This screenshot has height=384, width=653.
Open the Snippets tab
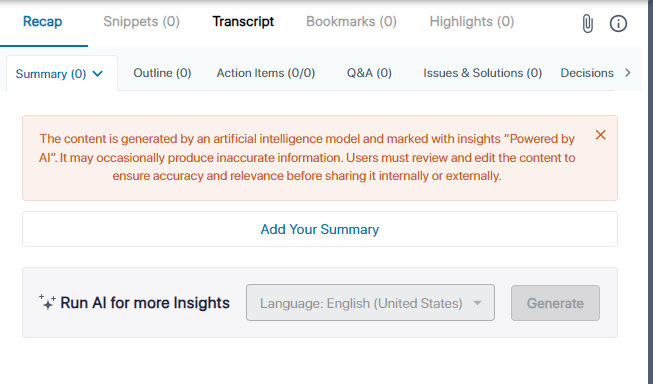(142, 21)
